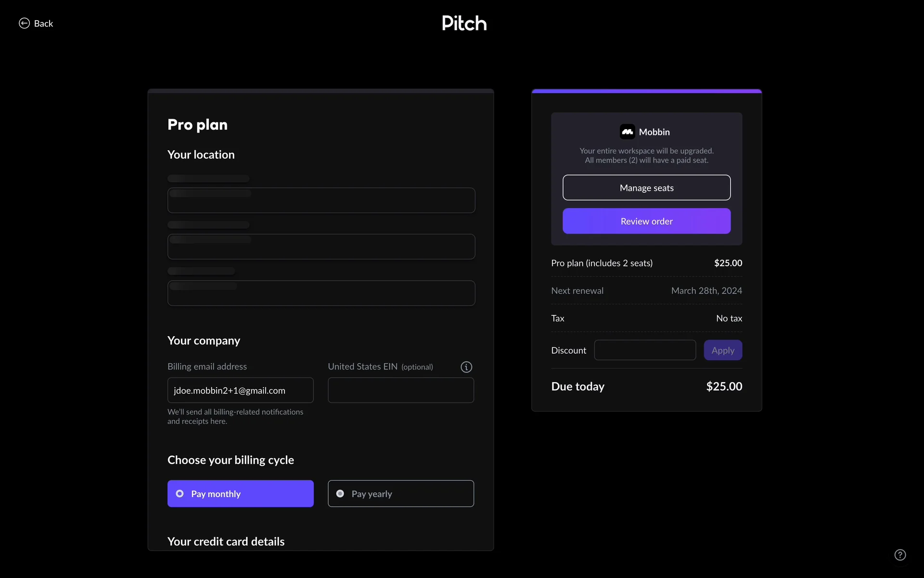Click the Due today total amount
924x578 pixels.
coord(724,386)
